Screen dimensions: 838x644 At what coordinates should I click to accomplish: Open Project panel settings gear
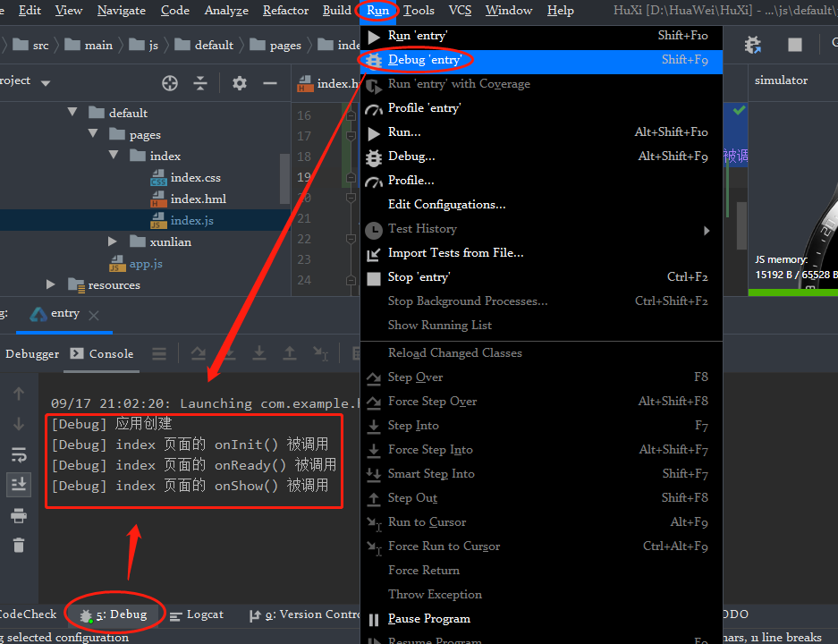click(240, 83)
